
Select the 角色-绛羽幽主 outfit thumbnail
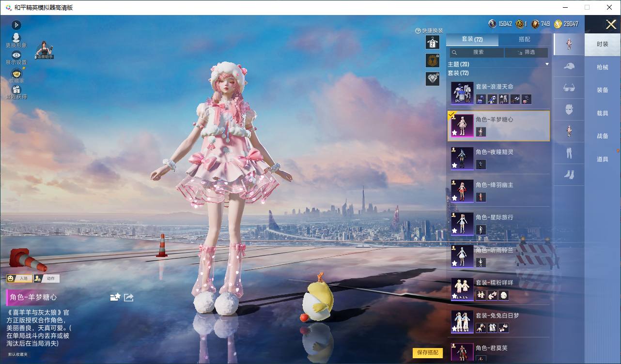coord(462,191)
